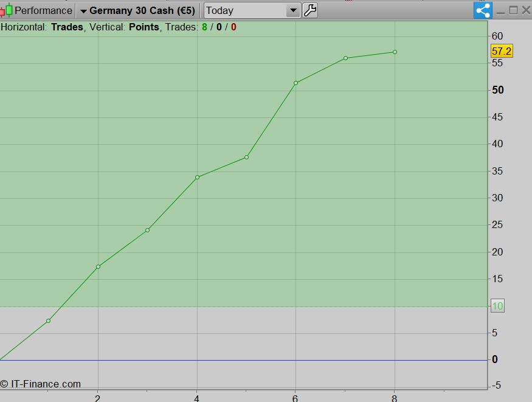Click the data point at trade 2
This screenshot has height=402, width=532.
pos(98,266)
